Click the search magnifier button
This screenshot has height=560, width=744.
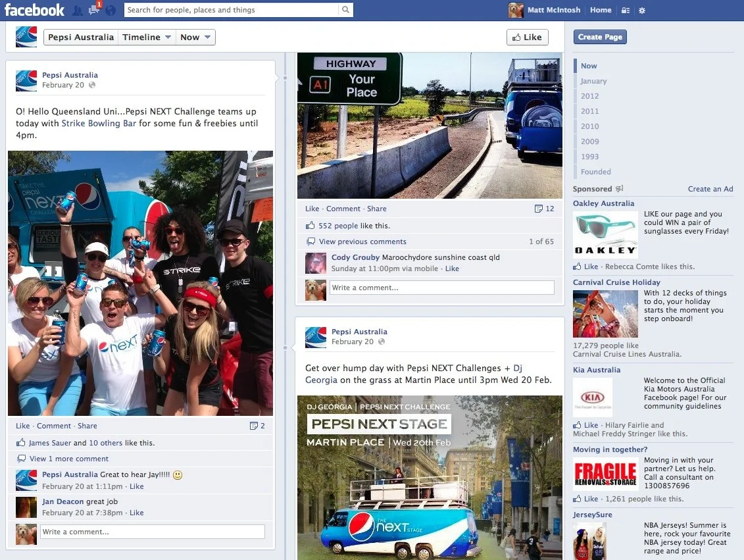click(x=345, y=9)
